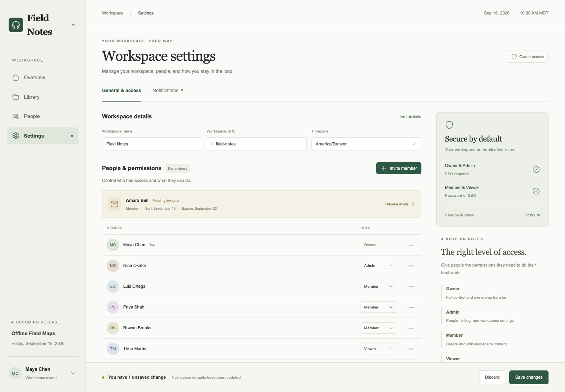Open more options for Priya Shah

pyautogui.click(x=411, y=307)
